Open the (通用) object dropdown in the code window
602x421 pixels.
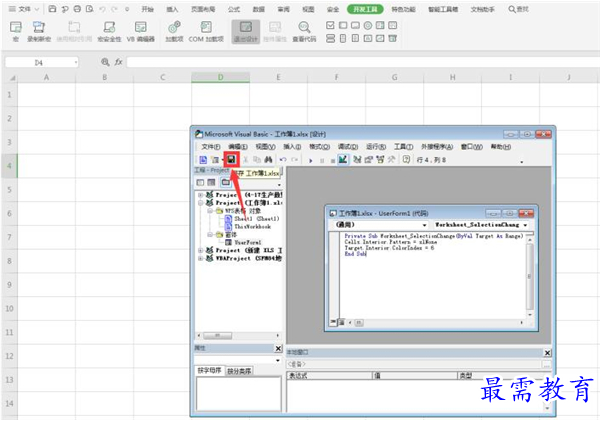[x=424, y=225]
